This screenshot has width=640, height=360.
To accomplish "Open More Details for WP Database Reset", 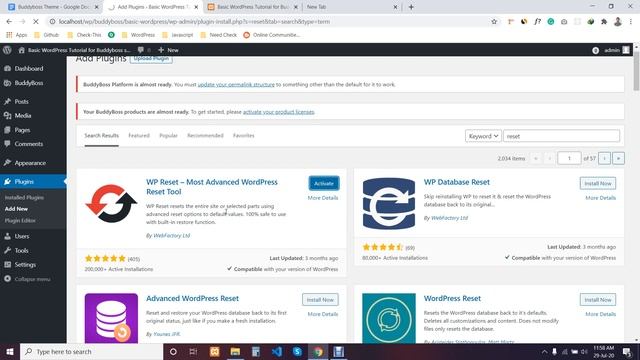I will tap(600, 198).
